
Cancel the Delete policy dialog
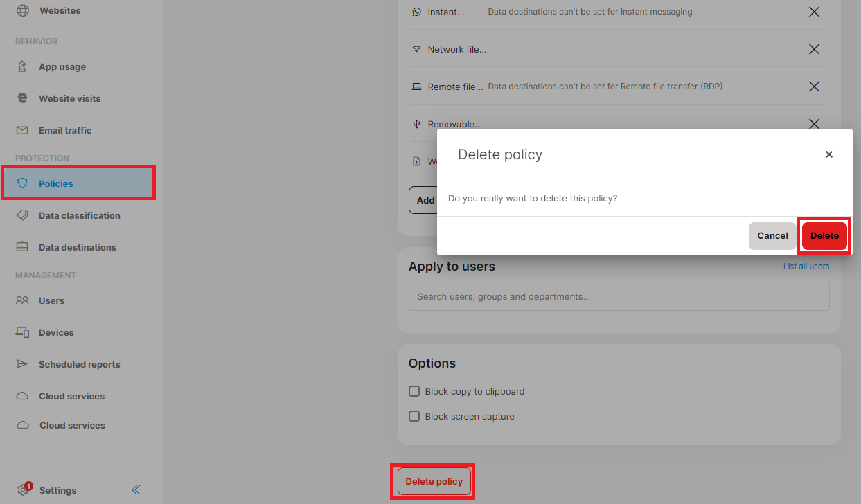click(x=772, y=235)
